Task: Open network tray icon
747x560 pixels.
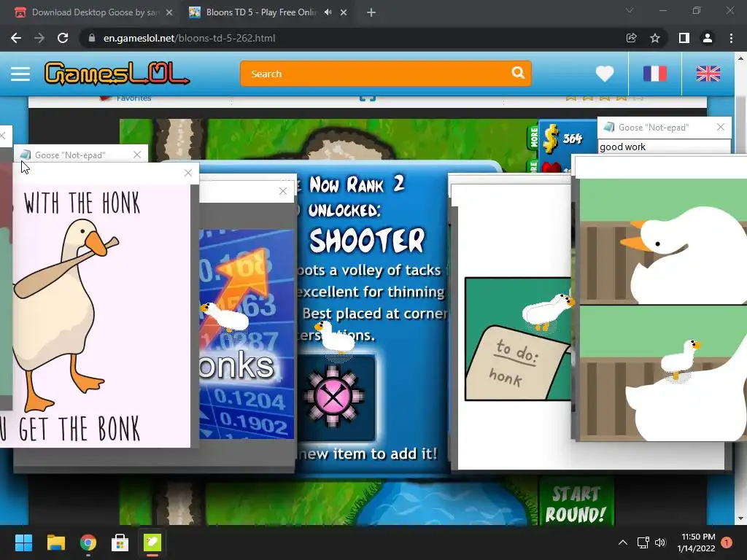Action: point(643,542)
